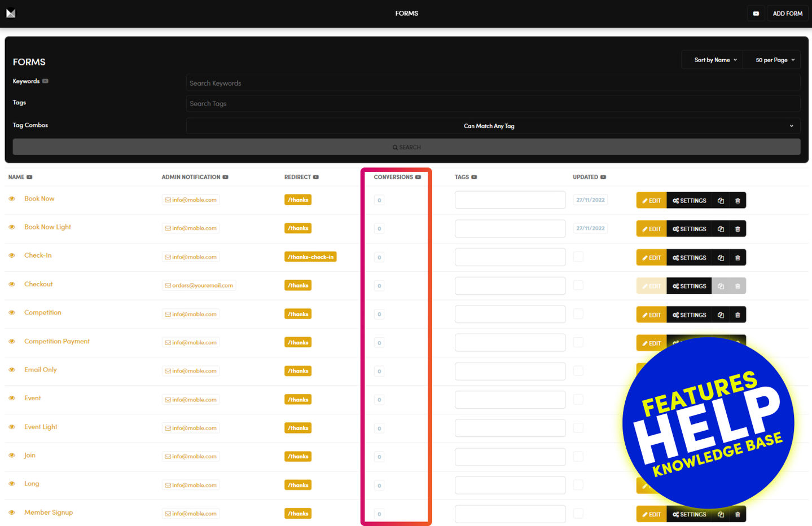Delete the Book Now Light form
Screen dimensions: 812x526
(x=738, y=229)
